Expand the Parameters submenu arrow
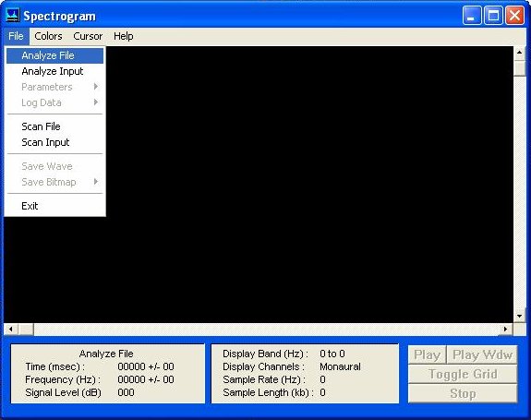The height and width of the screenshot is (420, 531). [x=96, y=87]
